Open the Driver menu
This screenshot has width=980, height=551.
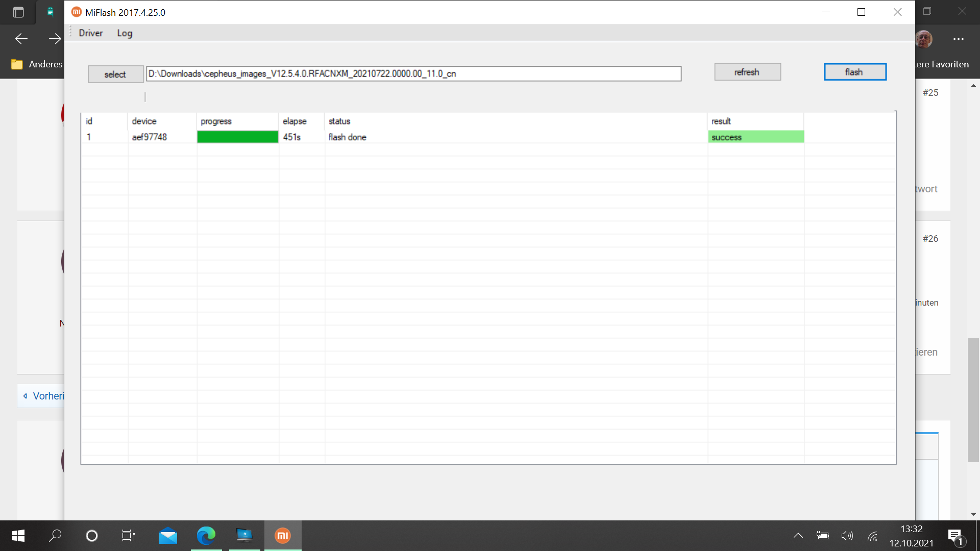click(91, 33)
